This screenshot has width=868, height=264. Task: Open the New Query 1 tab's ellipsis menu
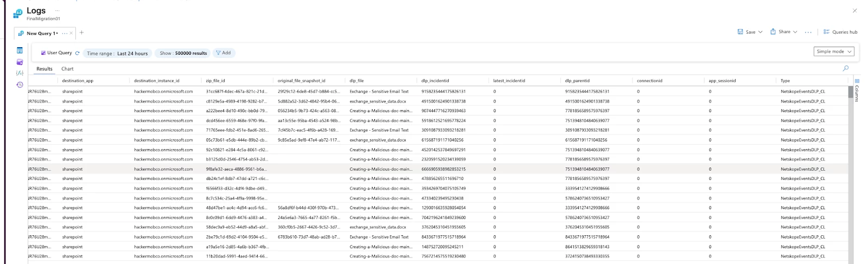[65, 33]
